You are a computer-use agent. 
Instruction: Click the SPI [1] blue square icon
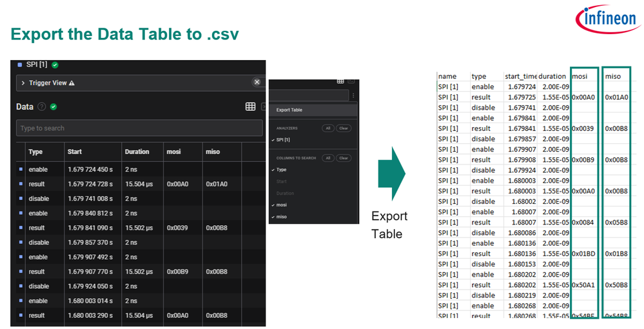pyautogui.click(x=20, y=65)
